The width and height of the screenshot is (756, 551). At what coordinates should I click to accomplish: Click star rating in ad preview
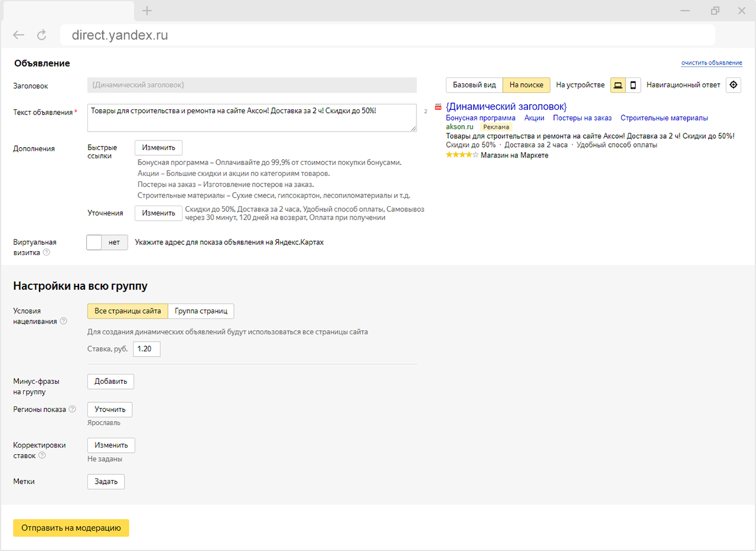coord(462,155)
